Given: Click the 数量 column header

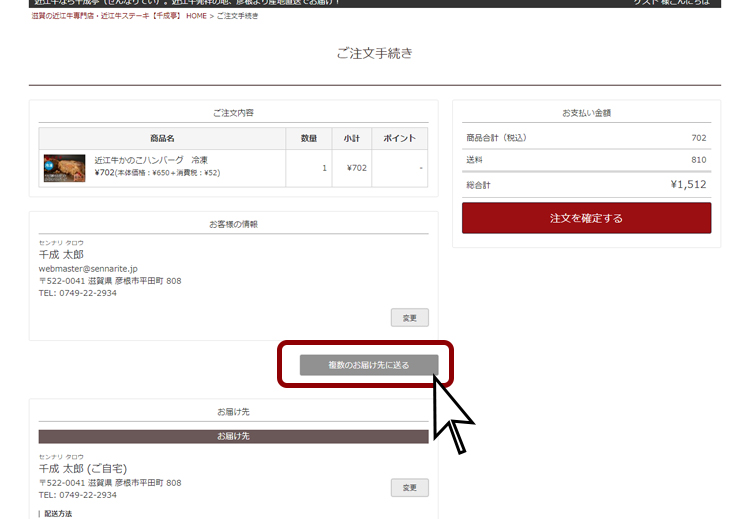Looking at the screenshot, I should [x=309, y=138].
